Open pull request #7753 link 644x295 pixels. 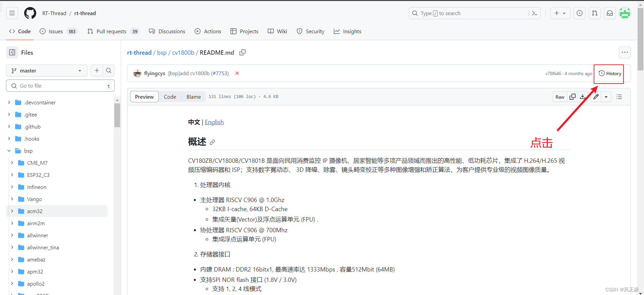(x=220, y=73)
